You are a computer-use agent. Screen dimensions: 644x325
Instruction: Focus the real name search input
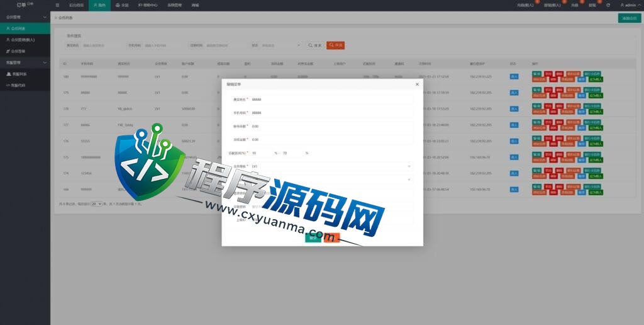click(x=103, y=45)
